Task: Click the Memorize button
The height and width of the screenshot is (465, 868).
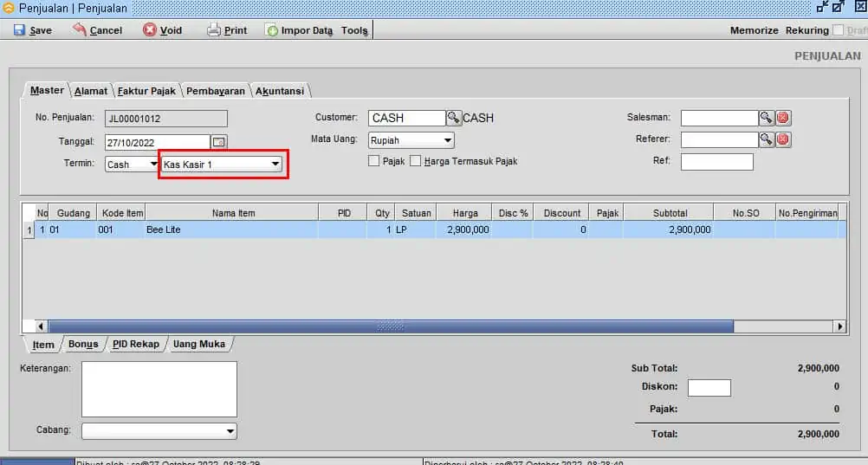Action: click(754, 30)
